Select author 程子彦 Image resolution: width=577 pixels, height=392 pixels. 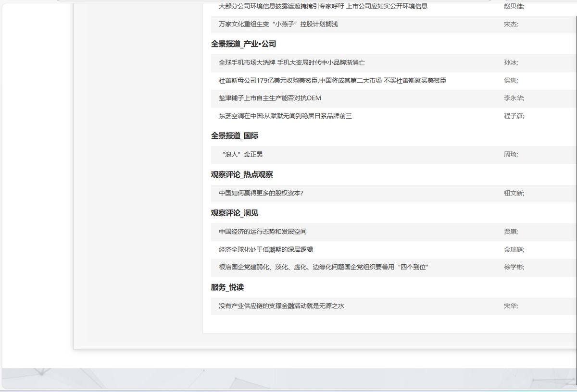click(x=513, y=116)
